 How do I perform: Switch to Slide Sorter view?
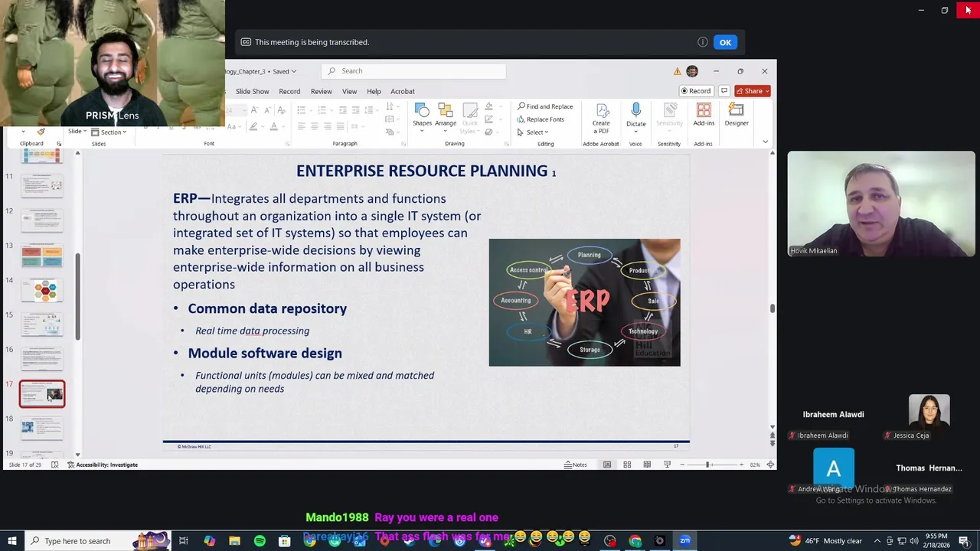coord(627,465)
